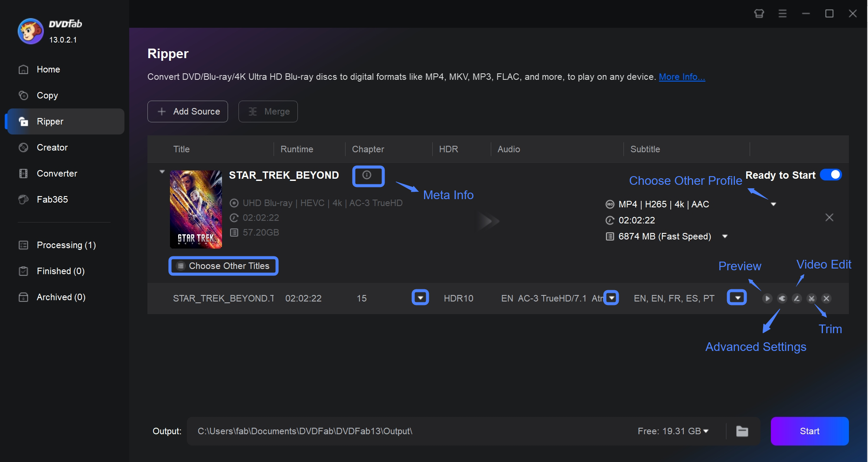Open the hamburger main menu
Viewport: 868px width, 462px height.
[x=783, y=13]
